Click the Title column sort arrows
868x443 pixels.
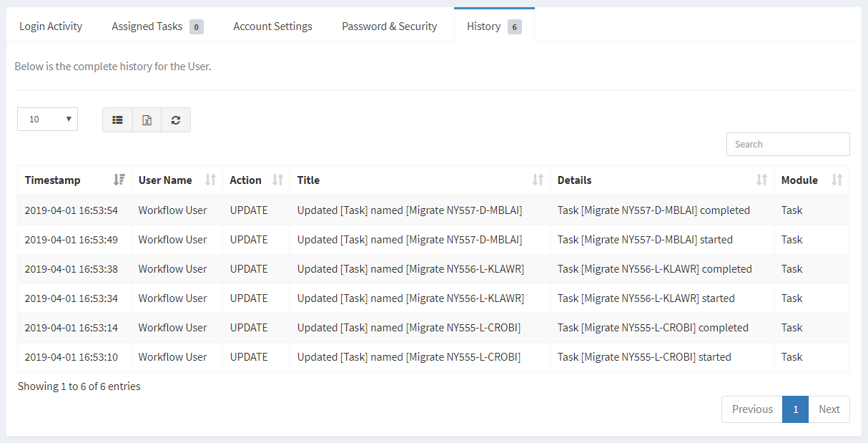click(538, 180)
